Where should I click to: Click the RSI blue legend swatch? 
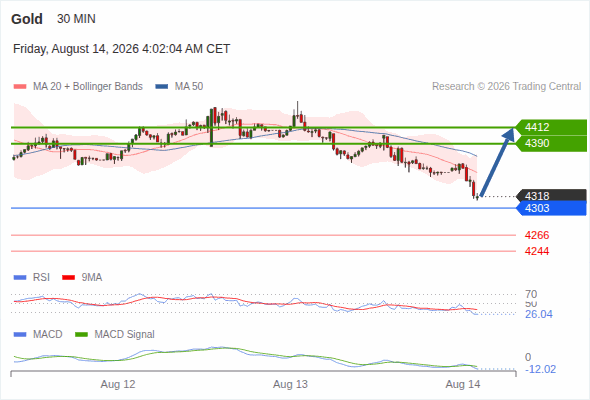20,278
